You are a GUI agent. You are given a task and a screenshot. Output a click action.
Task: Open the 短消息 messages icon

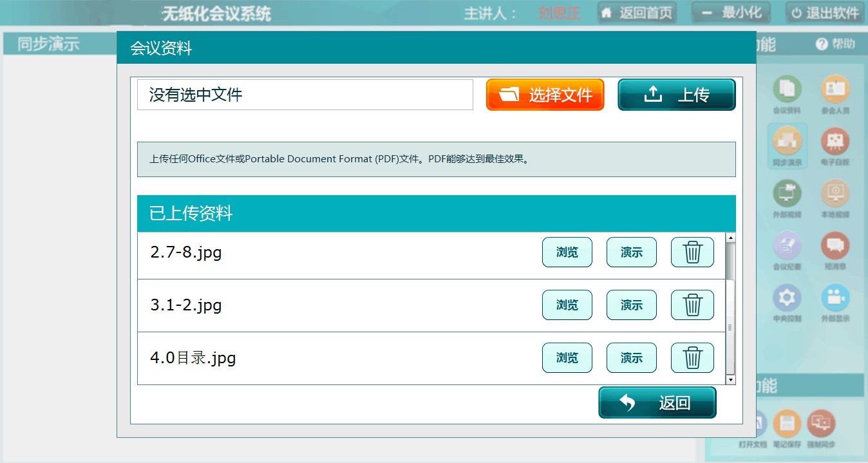point(835,247)
